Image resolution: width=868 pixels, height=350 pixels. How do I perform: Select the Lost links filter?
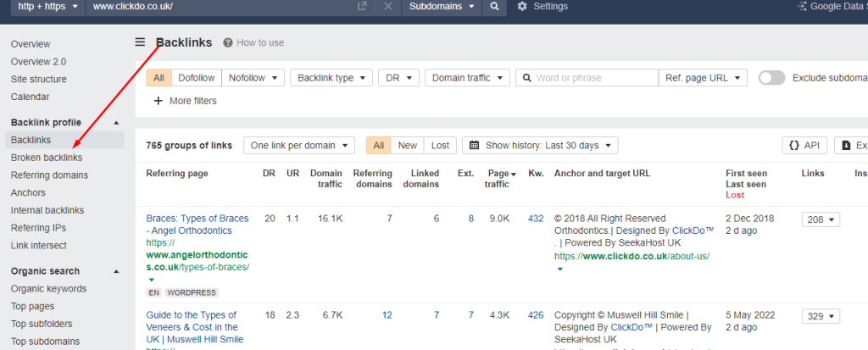pos(440,146)
